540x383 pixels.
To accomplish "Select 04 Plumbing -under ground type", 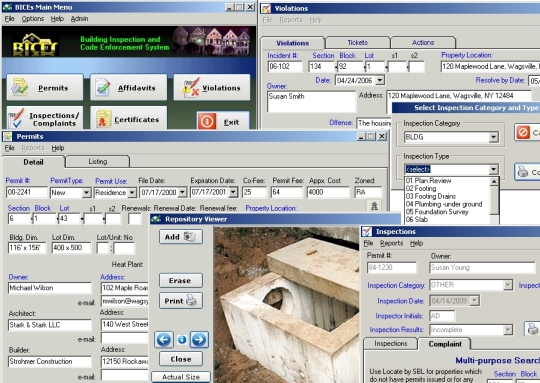I will click(x=444, y=204).
